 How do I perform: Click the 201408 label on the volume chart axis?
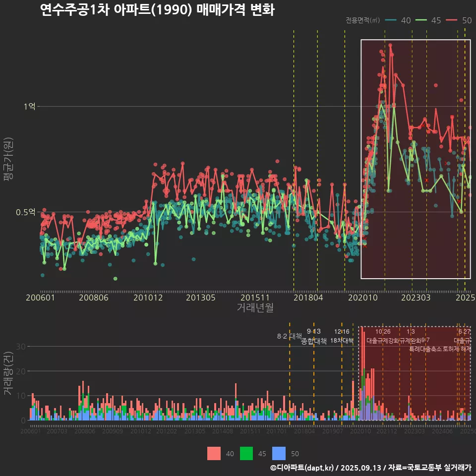pos(223,431)
